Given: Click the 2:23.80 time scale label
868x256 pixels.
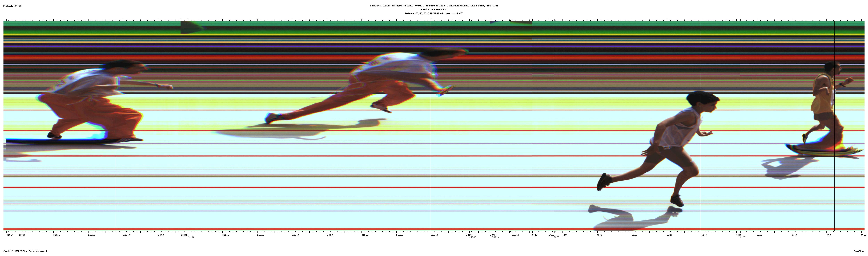Looking at the screenshot, I should pos(22,235).
